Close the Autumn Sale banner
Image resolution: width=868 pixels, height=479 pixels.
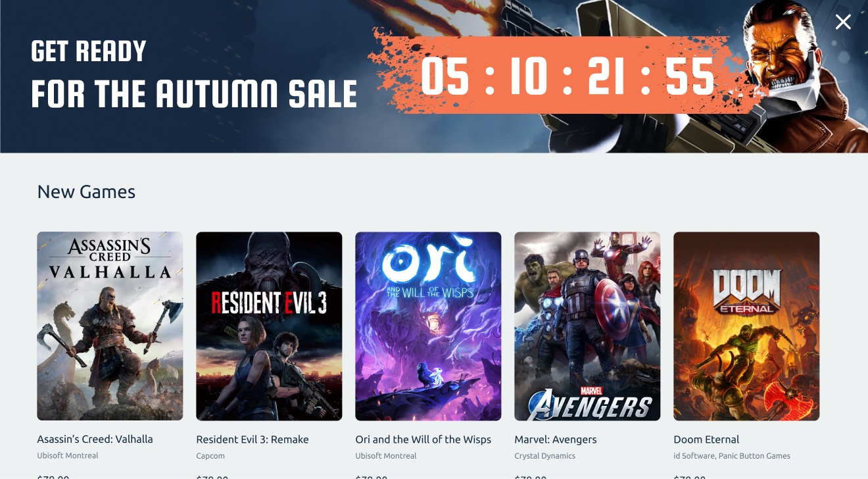coord(843,22)
